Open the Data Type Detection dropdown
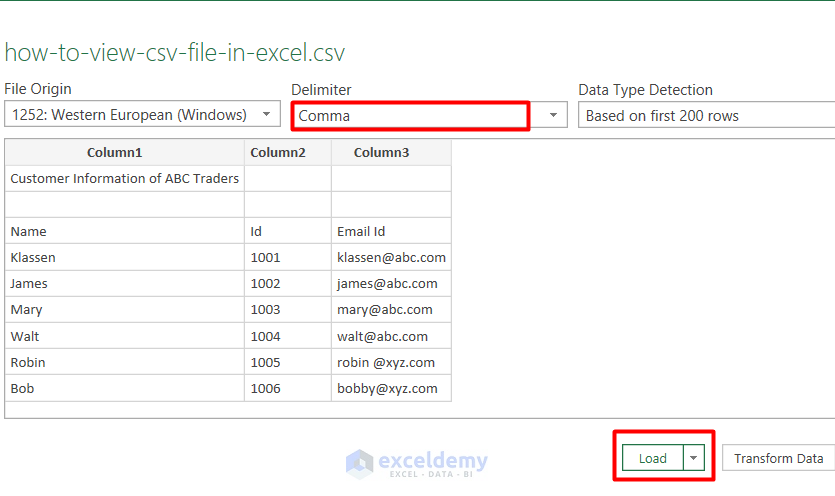Image resolution: width=835 pixels, height=496 pixels. [x=707, y=115]
